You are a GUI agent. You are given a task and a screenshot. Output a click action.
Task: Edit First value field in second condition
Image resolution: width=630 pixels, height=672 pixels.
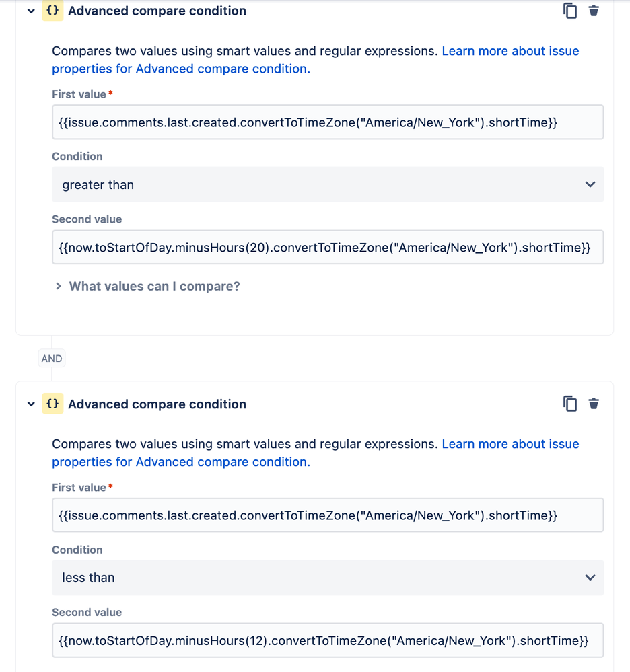pyautogui.click(x=328, y=515)
